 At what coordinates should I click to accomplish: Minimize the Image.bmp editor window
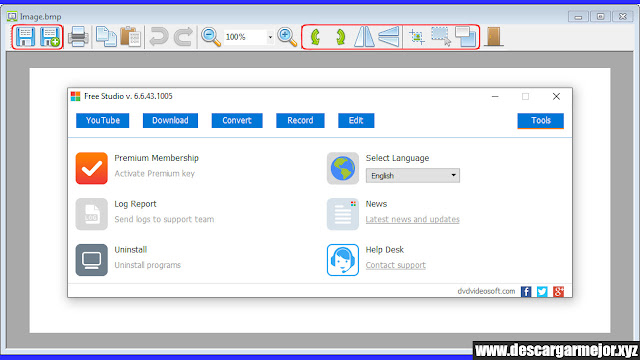[x=578, y=17]
